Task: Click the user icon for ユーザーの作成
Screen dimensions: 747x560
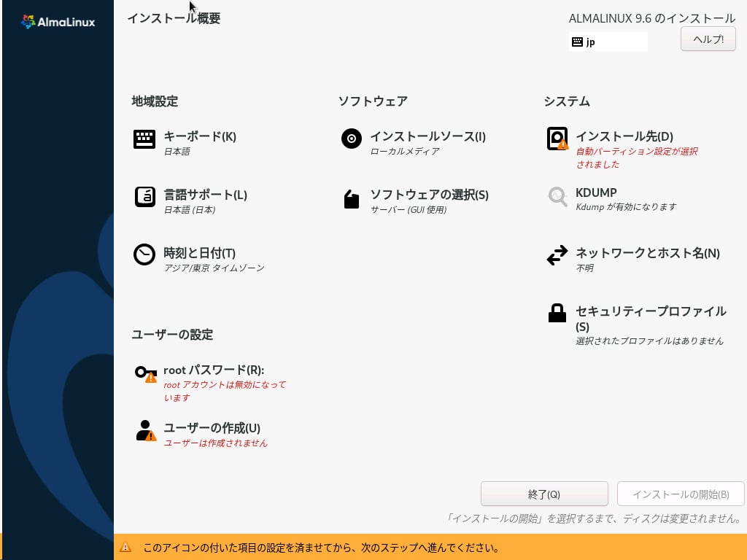Action: point(145,431)
